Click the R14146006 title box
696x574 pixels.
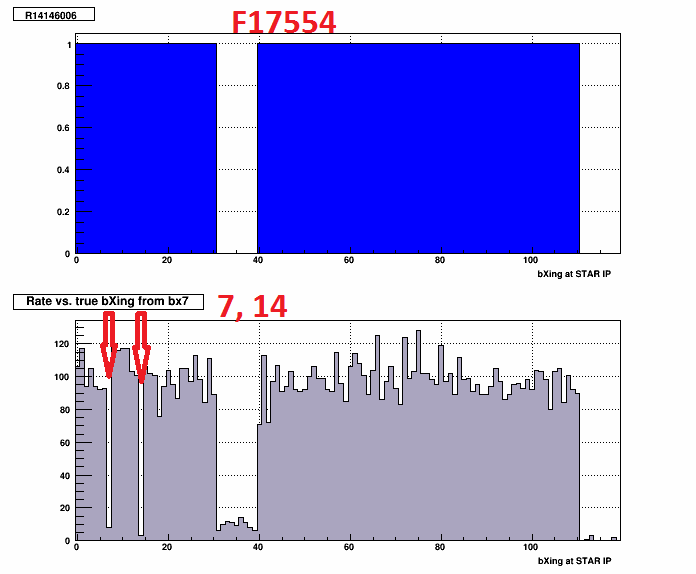54,14
